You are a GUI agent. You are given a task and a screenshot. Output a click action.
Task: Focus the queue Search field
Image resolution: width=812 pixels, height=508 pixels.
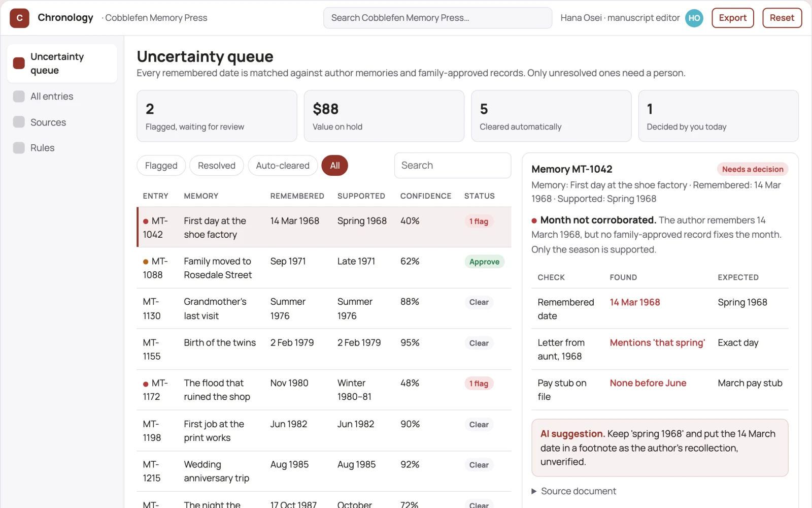[x=453, y=166]
